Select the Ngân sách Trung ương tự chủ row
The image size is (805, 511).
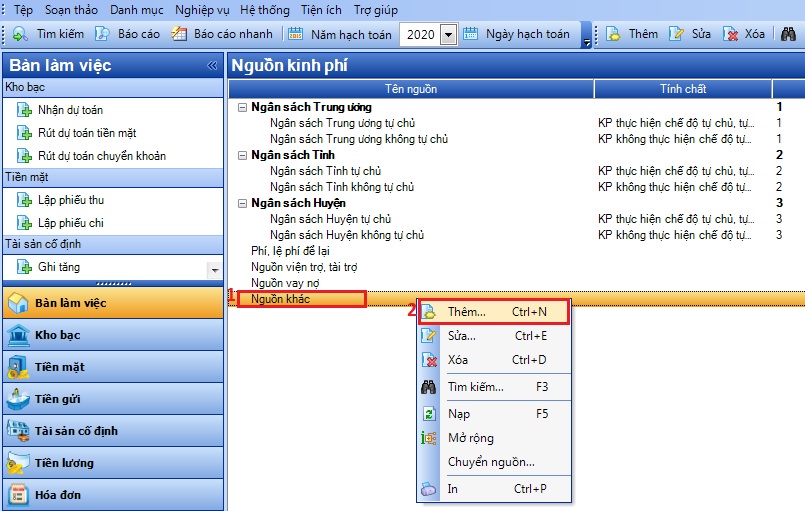[x=516, y=123]
